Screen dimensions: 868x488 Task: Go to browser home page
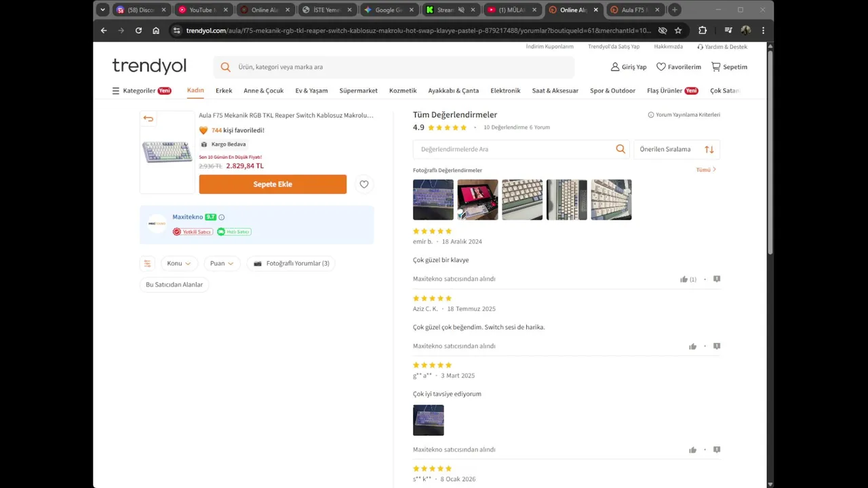point(156,30)
